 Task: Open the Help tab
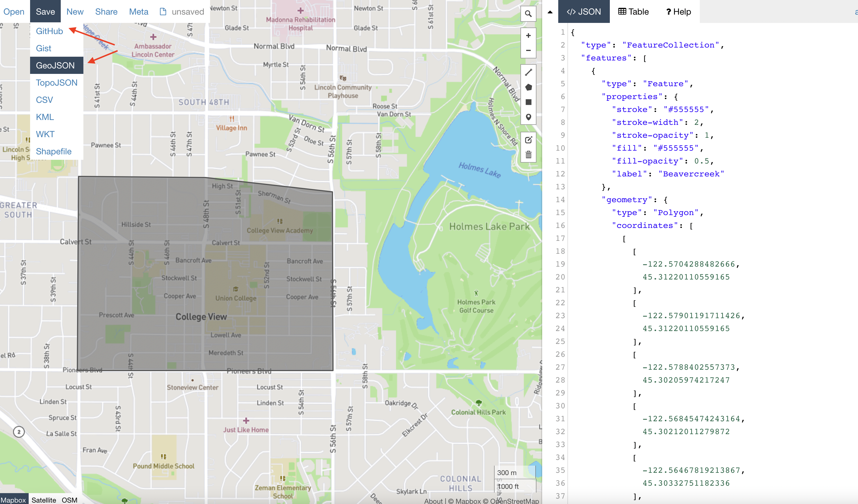(678, 11)
